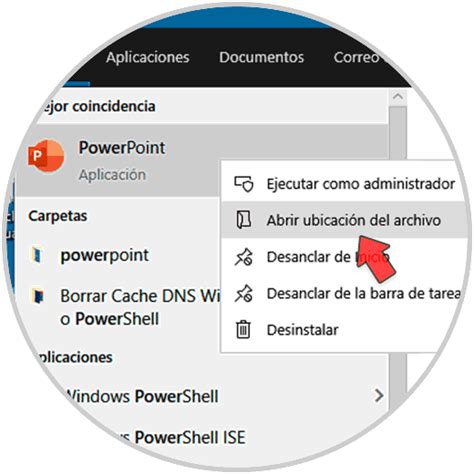Click the powerpoint folder icon under Carpetas
This screenshot has height=474, width=474.
tap(37, 255)
